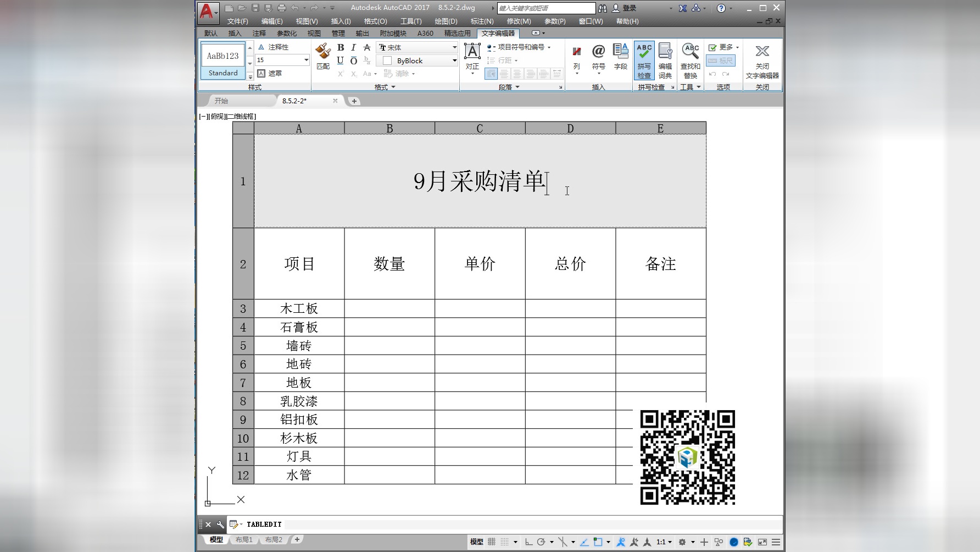Toggle strikethrough text icon

pos(367,47)
